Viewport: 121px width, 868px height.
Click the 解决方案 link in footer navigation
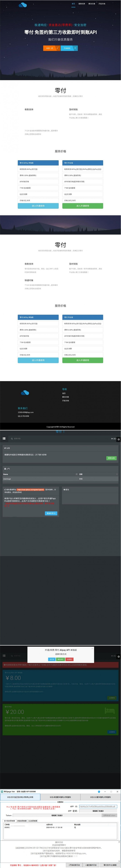[65, 397]
